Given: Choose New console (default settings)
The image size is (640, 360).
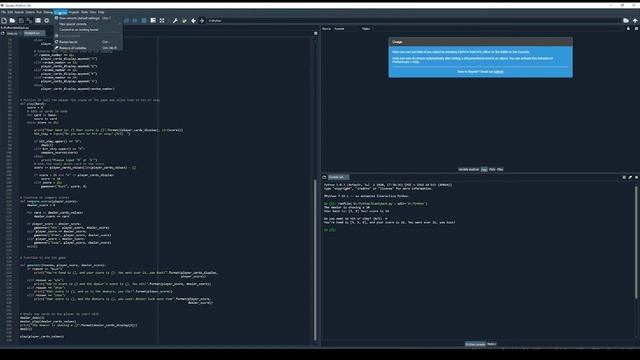Looking at the screenshot, I should pos(88,18).
